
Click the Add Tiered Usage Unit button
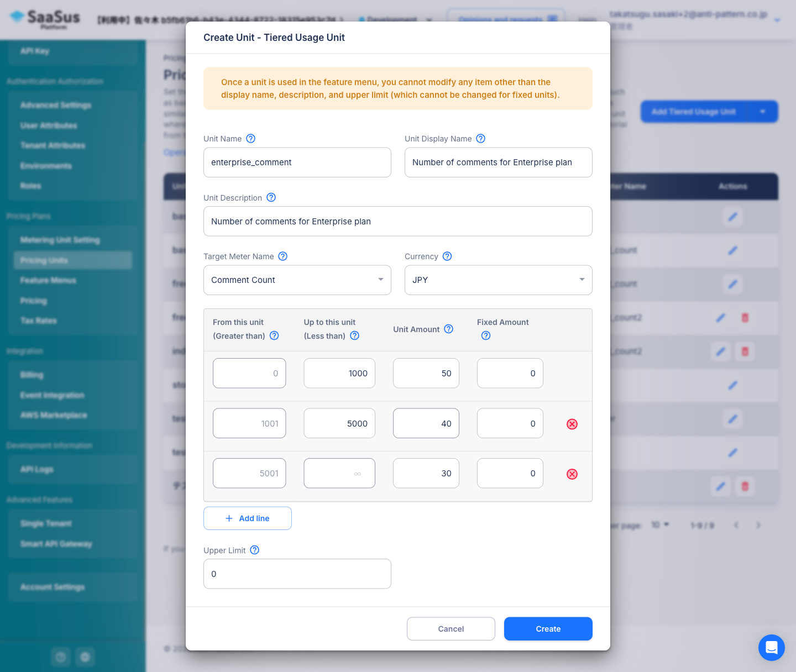click(693, 112)
